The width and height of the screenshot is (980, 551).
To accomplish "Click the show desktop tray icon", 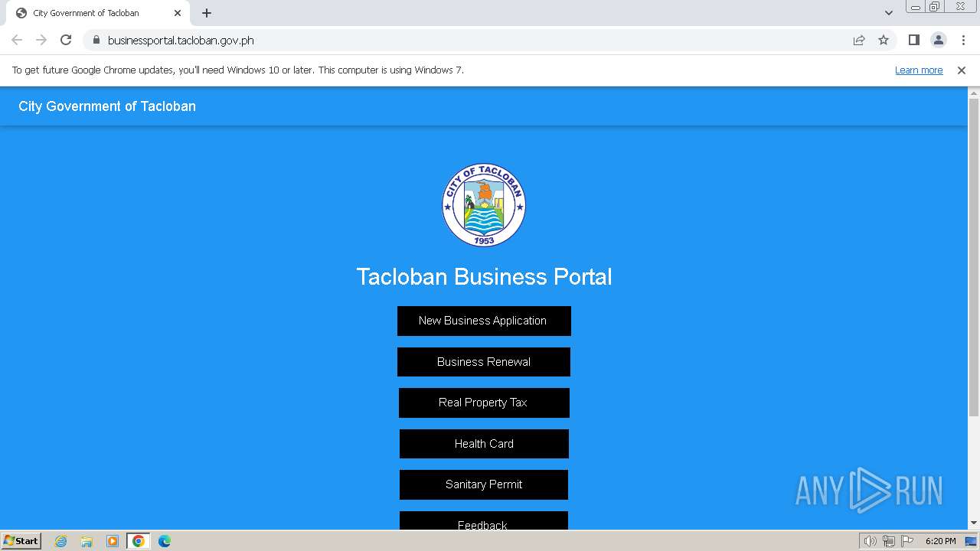I will 971,541.
